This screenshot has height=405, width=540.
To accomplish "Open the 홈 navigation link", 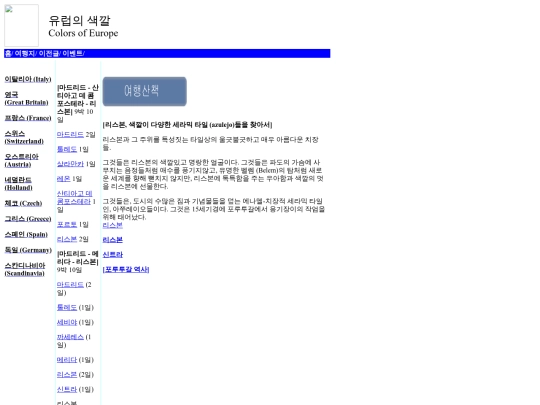I will pyautogui.click(x=8, y=53).
